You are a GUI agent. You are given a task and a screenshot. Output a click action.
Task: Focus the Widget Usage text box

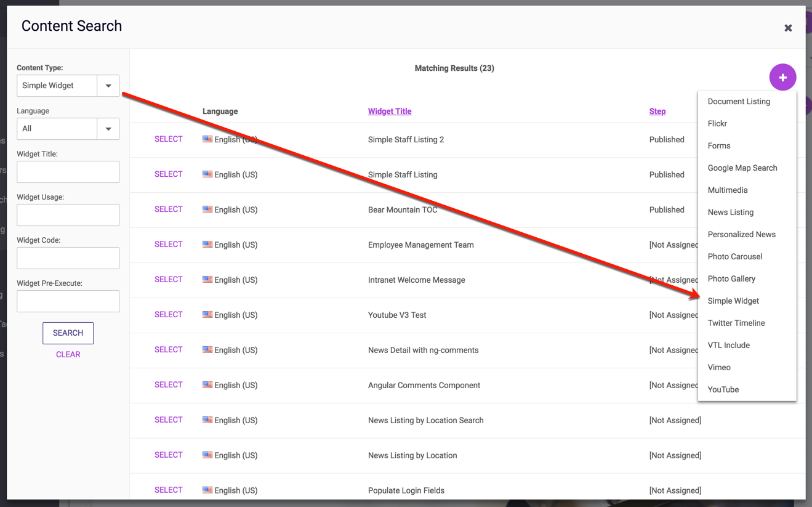pos(68,215)
